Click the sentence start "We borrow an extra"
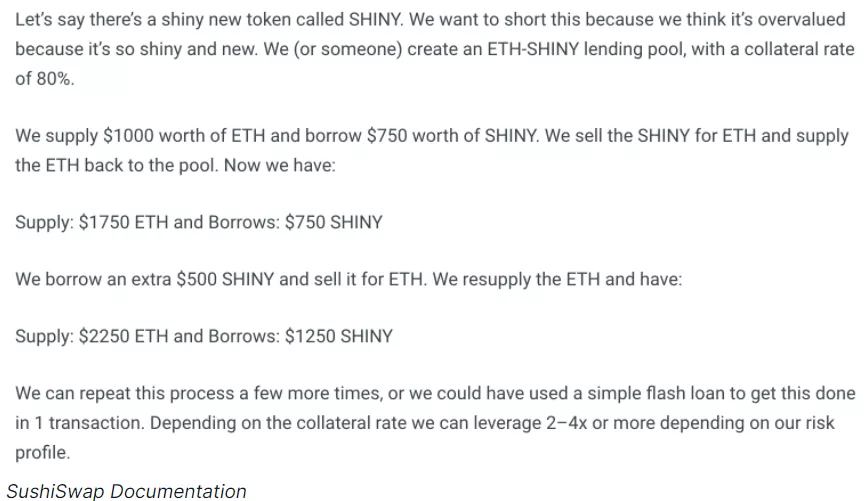Viewport: 867px width, 501px height. [x=92, y=279]
